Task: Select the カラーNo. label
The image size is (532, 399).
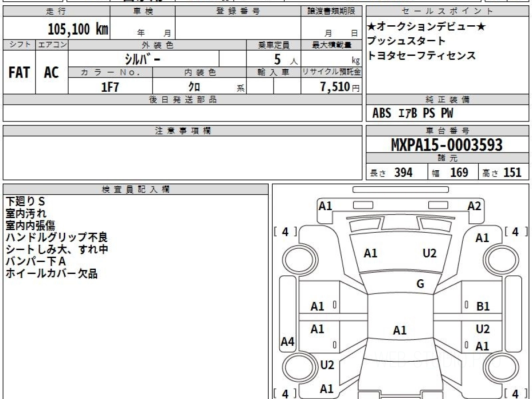Action: pyautogui.click(x=110, y=72)
